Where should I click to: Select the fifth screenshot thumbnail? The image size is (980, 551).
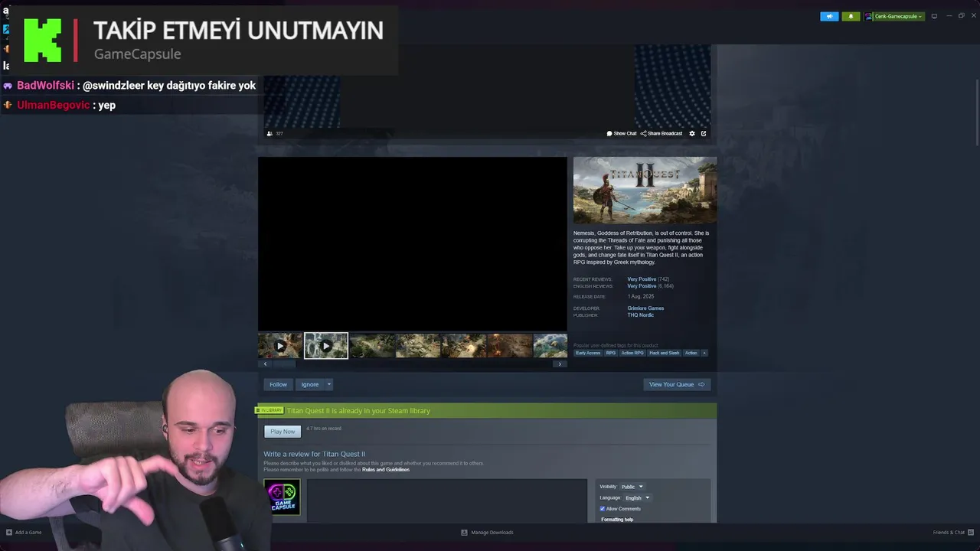tap(464, 346)
